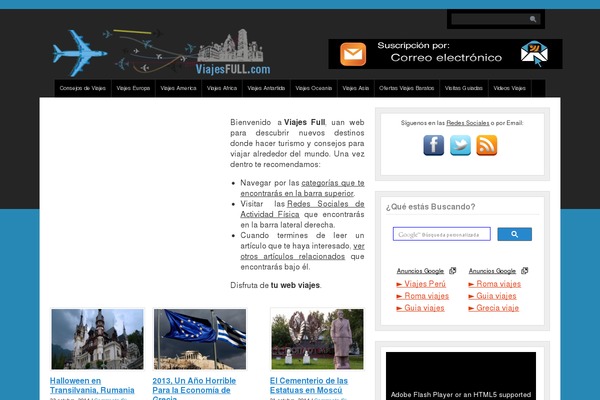Image resolution: width=600 pixels, height=400 pixels.
Task: Click the magnifier icon in top search box
Action: click(533, 19)
